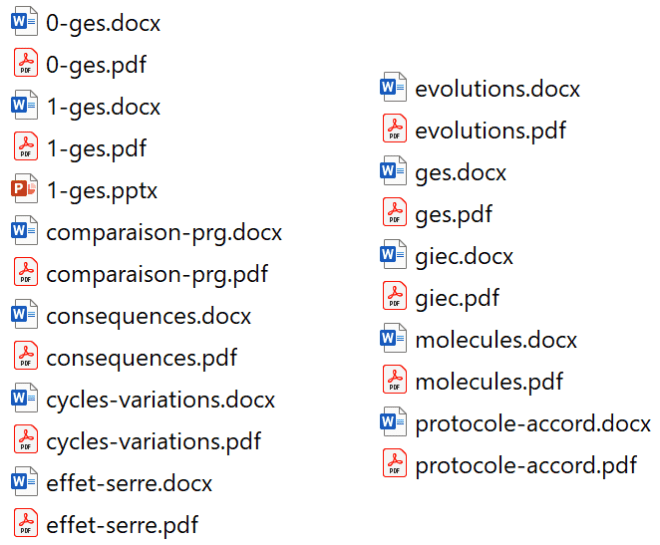This screenshot has height=545, width=660.
Task: Click the file name 1-ges.pdf
Action: click(96, 148)
